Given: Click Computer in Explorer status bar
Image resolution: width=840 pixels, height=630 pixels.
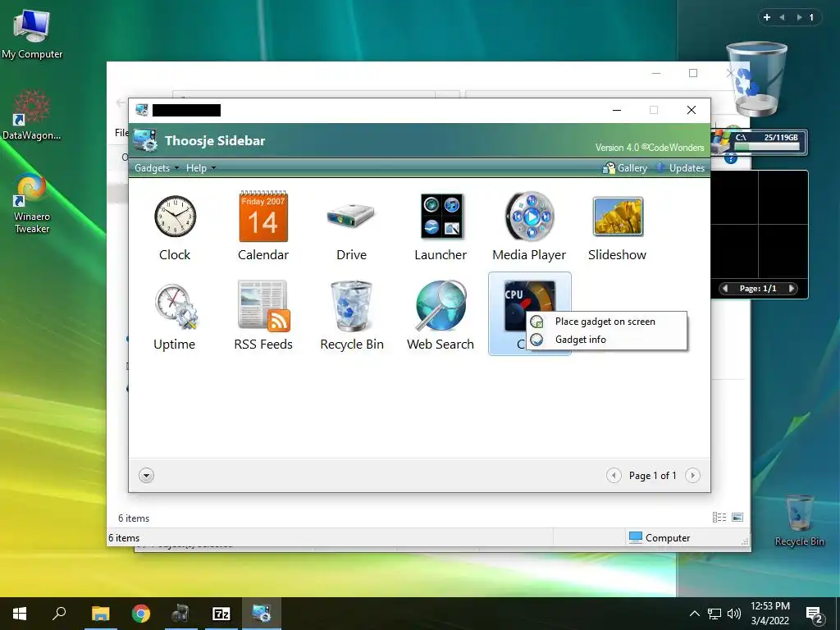Looking at the screenshot, I should (x=660, y=537).
